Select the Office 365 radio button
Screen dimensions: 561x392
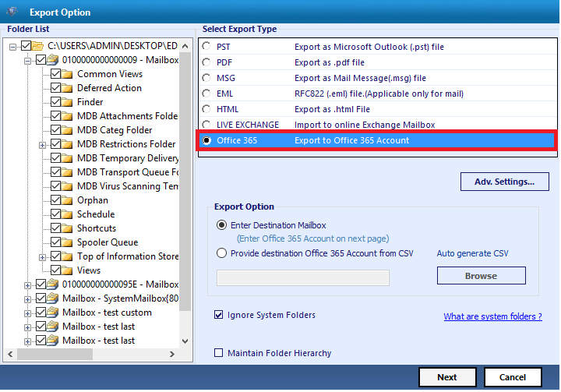click(x=206, y=140)
